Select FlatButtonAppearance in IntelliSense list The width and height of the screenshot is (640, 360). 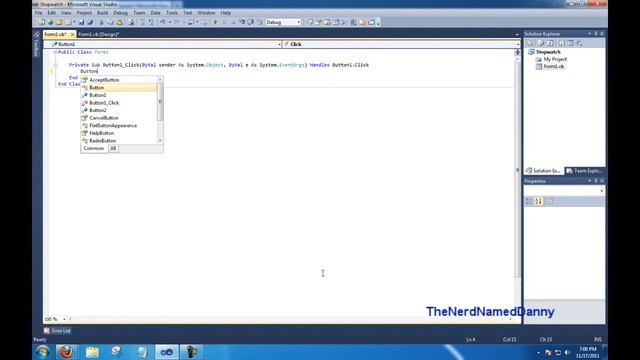[x=119, y=126]
